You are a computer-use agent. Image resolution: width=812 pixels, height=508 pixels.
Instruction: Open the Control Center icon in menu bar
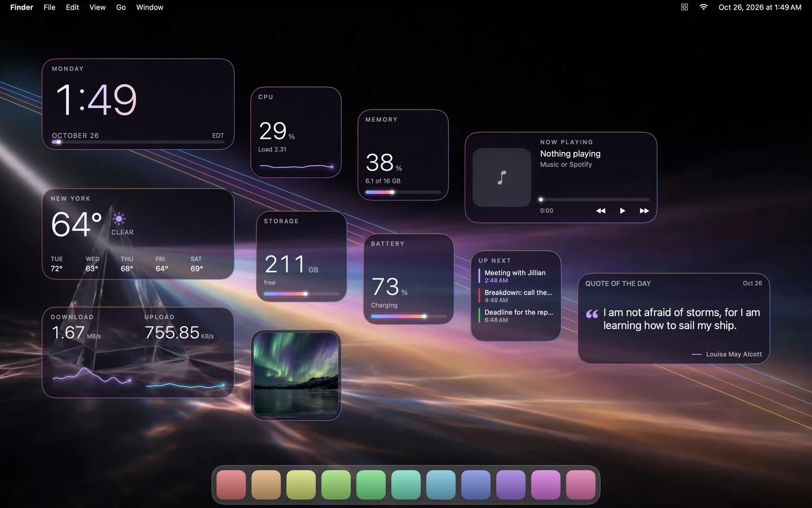pos(685,7)
